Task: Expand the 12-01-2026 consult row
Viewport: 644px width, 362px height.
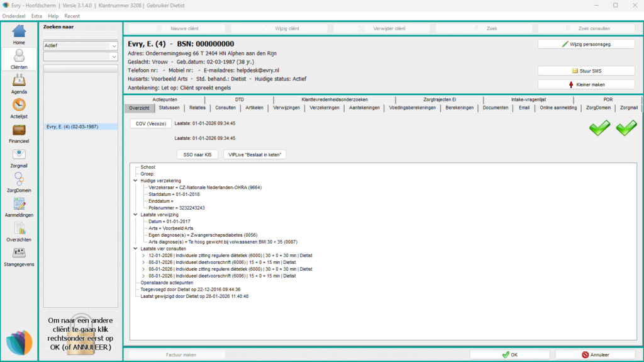Action: [x=143, y=256]
